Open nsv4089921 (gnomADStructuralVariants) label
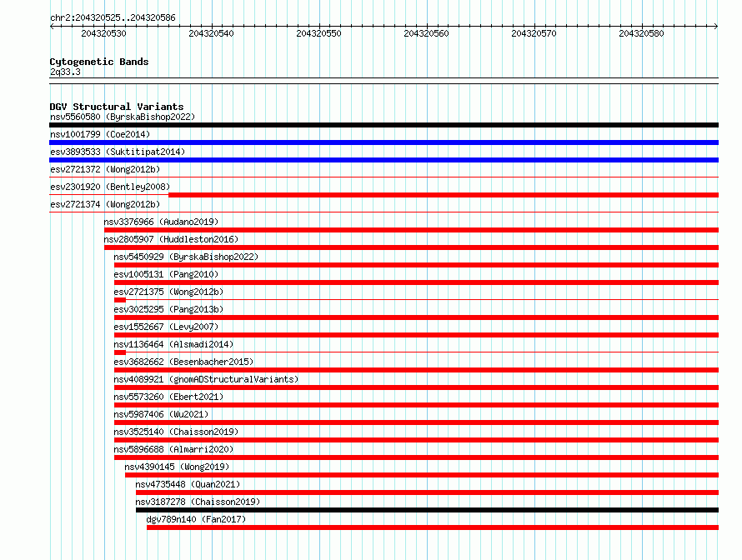The image size is (742, 560). pyautogui.click(x=206, y=379)
